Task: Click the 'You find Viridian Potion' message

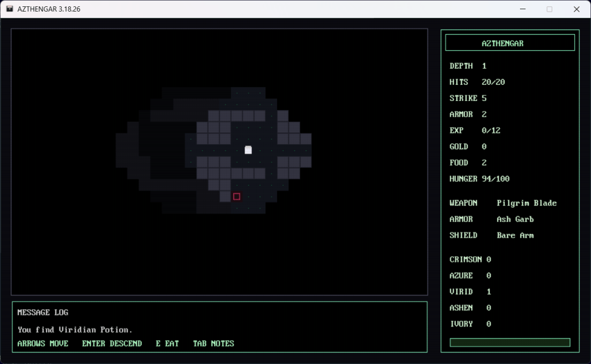Action: (75, 330)
